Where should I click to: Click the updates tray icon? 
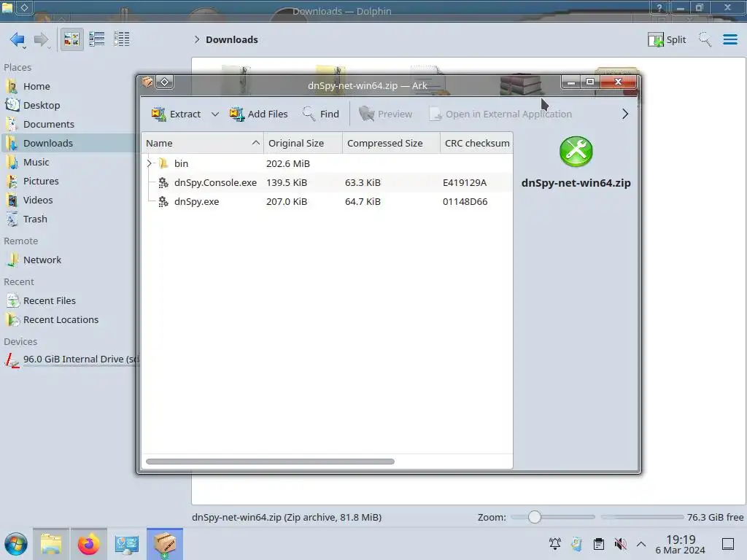[576, 544]
